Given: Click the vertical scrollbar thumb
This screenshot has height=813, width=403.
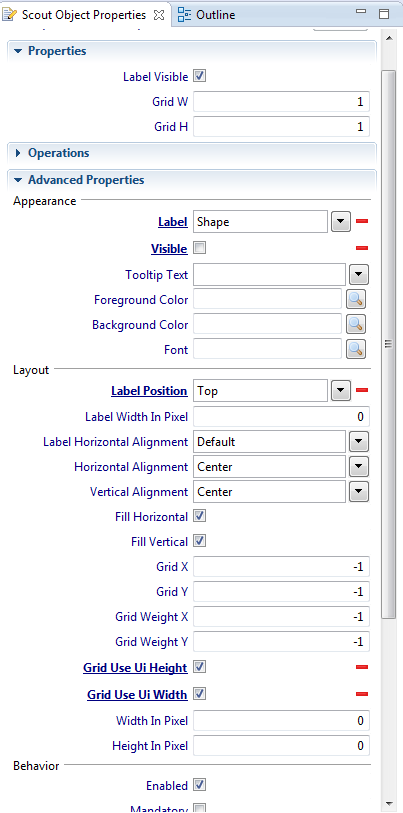Looking at the screenshot, I should point(388,343).
